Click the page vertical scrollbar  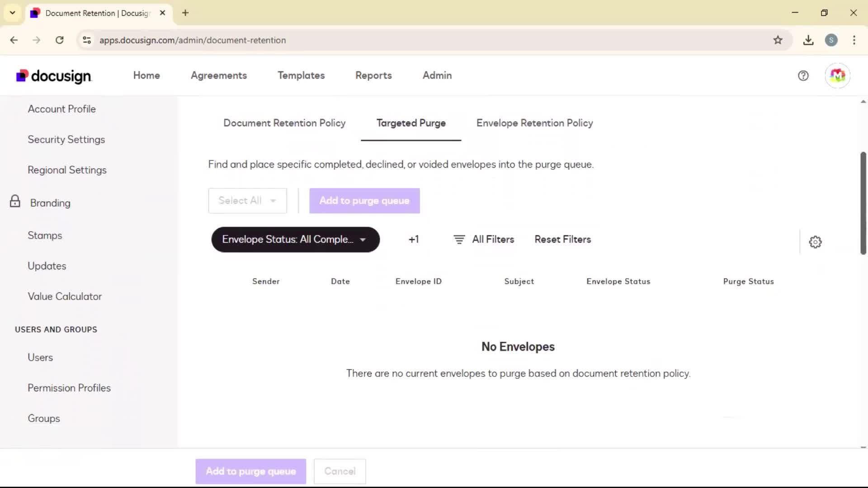coord(863,203)
